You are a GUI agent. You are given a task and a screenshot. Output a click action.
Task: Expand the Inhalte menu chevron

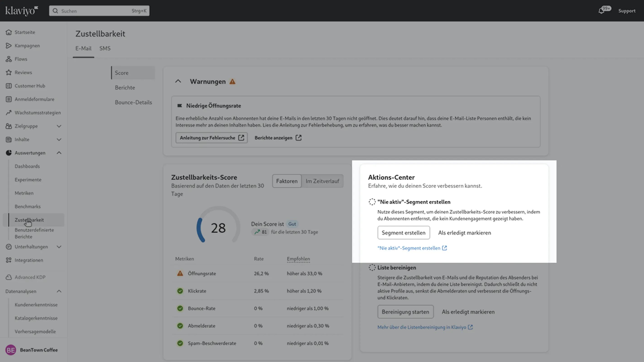[x=59, y=139]
